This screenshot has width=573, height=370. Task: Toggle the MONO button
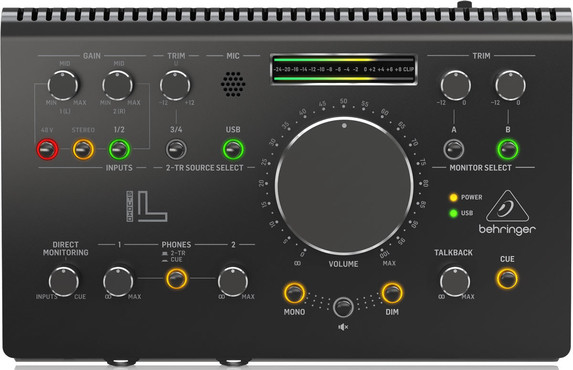pos(295,292)
